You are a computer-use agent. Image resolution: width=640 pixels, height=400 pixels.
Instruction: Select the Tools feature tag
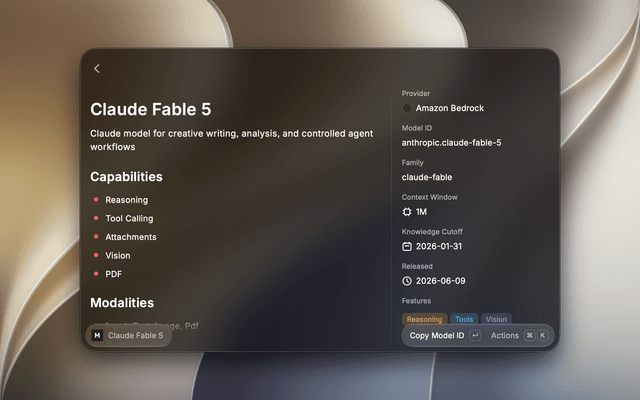[x=464, y=319]
